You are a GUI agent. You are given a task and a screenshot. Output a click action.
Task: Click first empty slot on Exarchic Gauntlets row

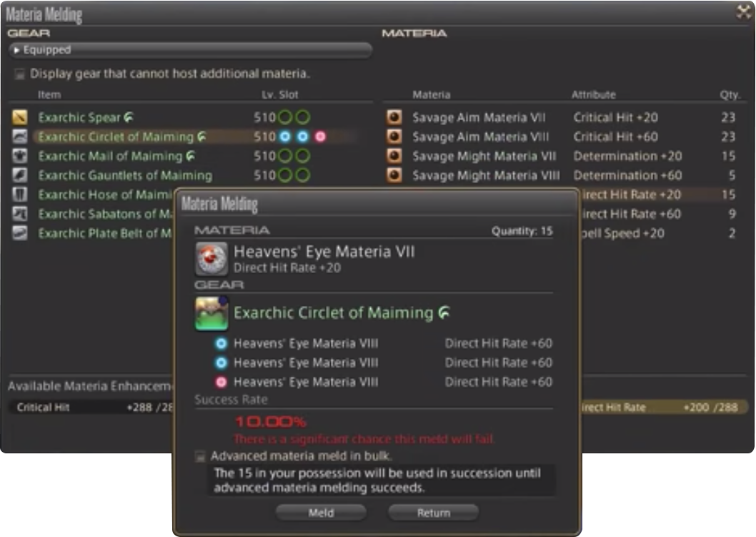pos(285,175)
